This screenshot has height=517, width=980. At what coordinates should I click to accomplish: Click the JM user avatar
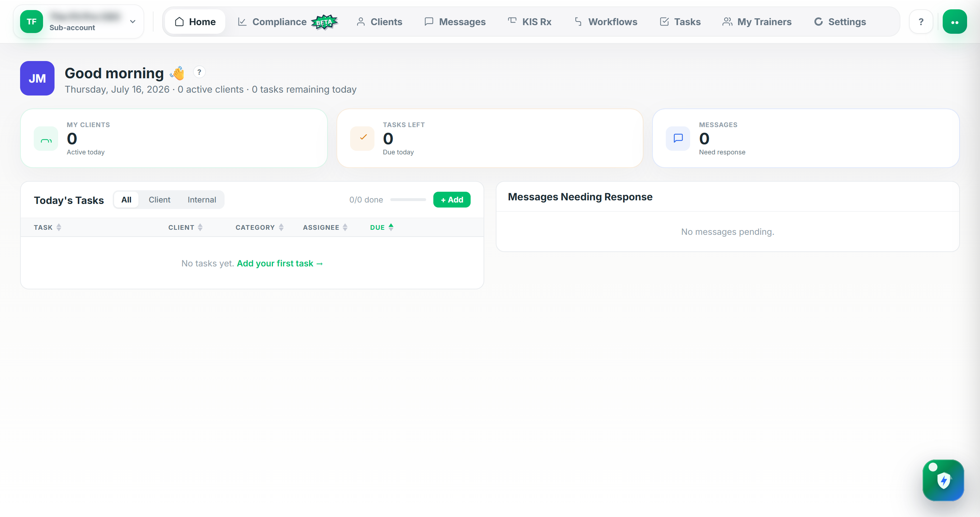(37, 78)
